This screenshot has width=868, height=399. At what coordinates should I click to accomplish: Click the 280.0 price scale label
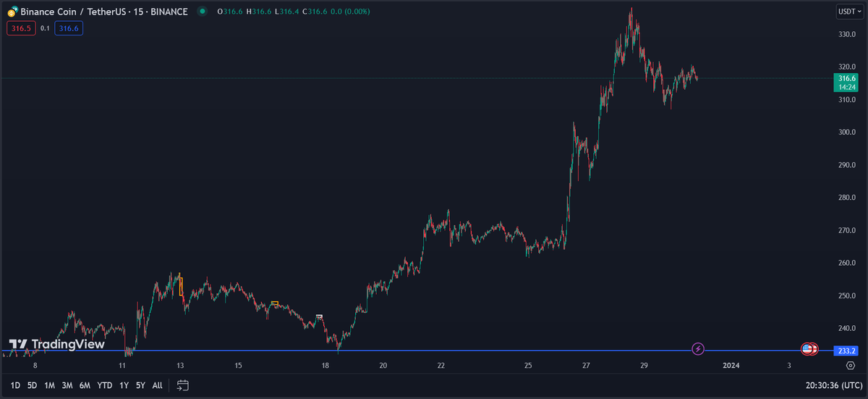[847, 198]
